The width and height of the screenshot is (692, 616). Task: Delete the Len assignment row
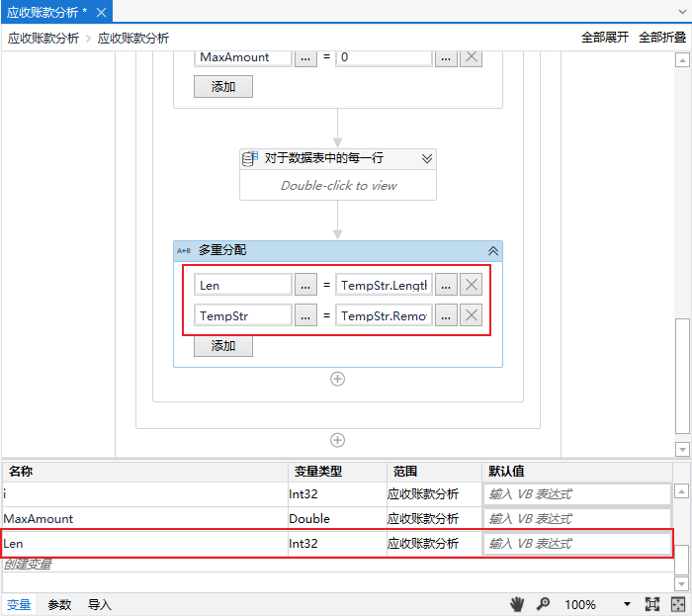pyautogui.click(x=472, y=285)
